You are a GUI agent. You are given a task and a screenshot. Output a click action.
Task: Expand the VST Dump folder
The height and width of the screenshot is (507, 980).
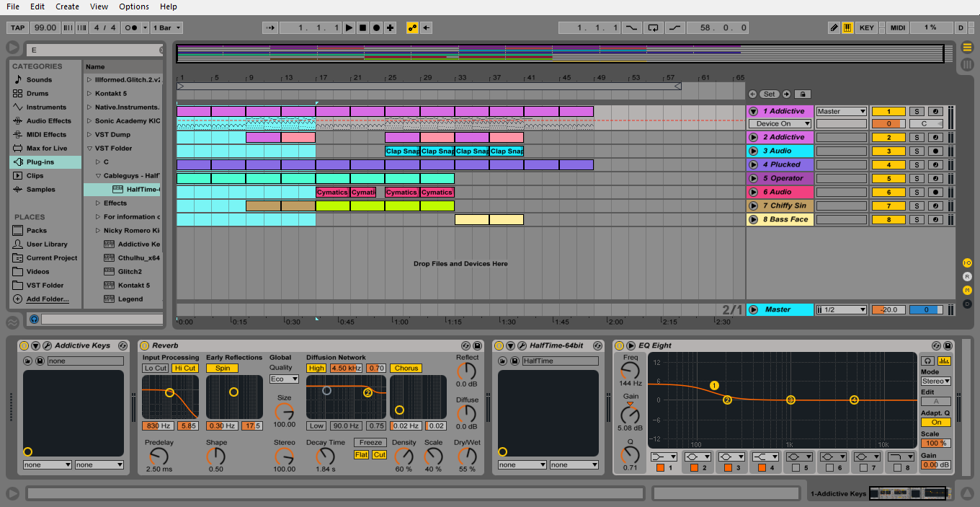pos(89,134)
